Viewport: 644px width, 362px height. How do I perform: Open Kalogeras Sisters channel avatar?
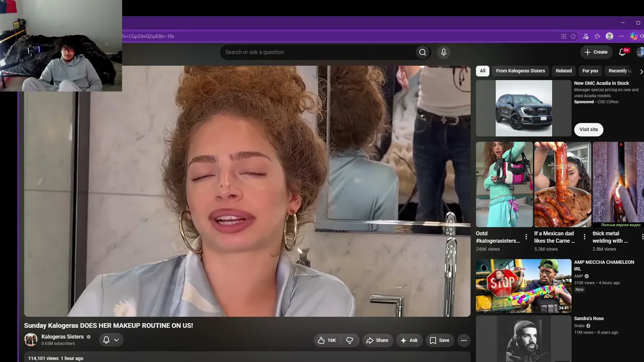31,340
